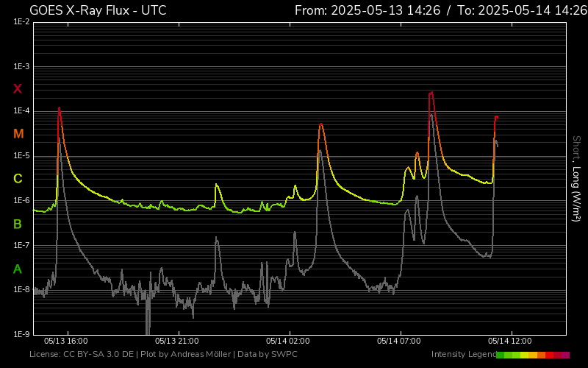The width and height of the screenshot is (588, 368).
Task: Click the 05/14 07:00 time axis label
Action: pos(399,341)
